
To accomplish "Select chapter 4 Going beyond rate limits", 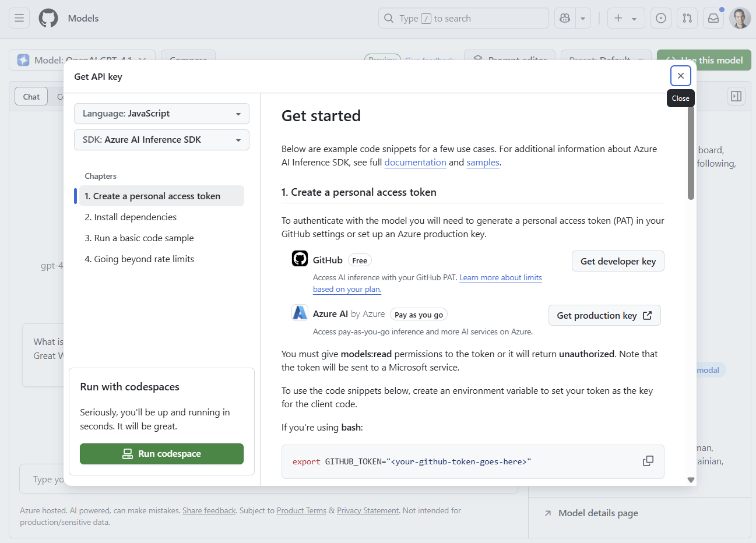I will tap(161, 259).
